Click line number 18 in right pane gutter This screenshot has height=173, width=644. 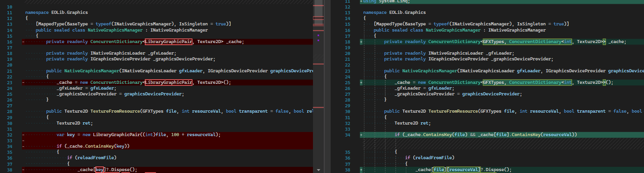(348, 42)
